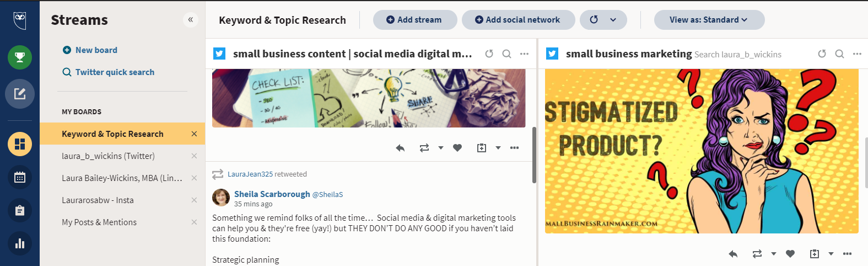Open the View as: Standard dropdown
868x266 pixels.
(x=709, y=20)
